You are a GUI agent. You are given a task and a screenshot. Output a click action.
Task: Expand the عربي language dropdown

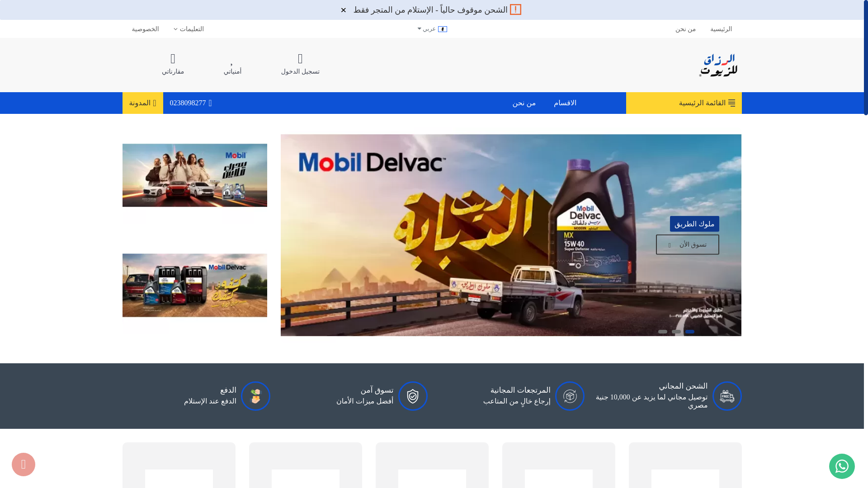point(432,29)
